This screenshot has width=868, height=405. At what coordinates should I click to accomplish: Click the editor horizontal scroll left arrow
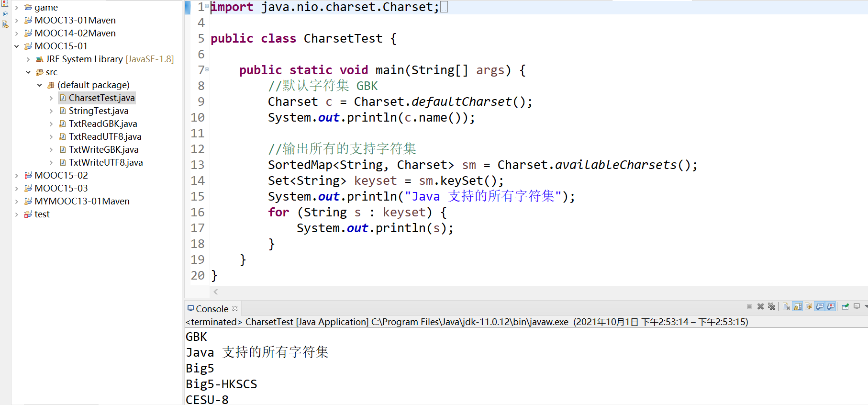tap(216, 292)
